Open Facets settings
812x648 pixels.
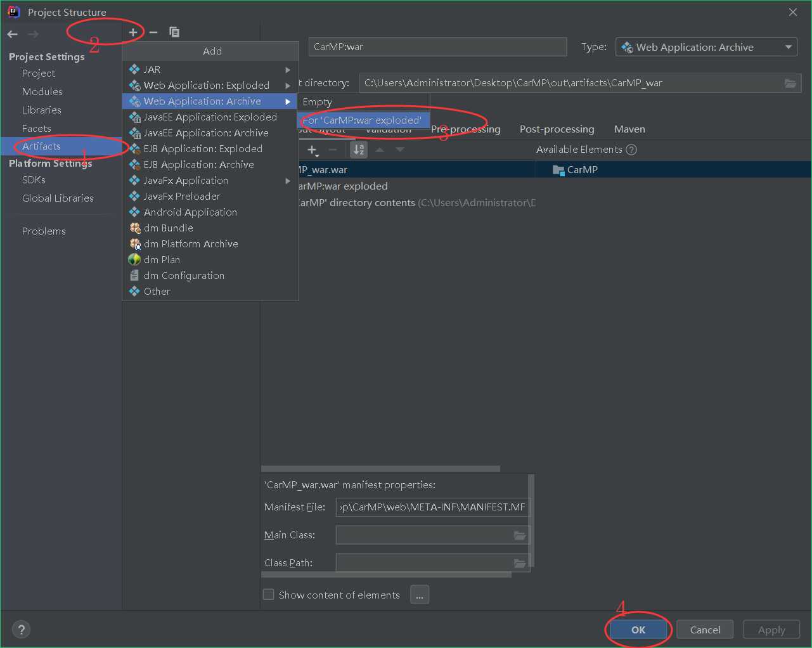[x=37, y=129]
